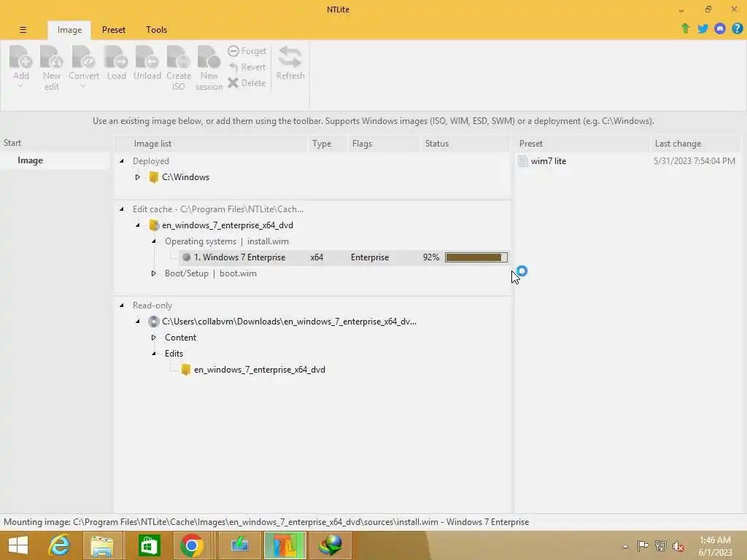This screenshot has height=560, width=747.
Task: Click the Enterprise flags cell
Action: click(x=370, y=257)
